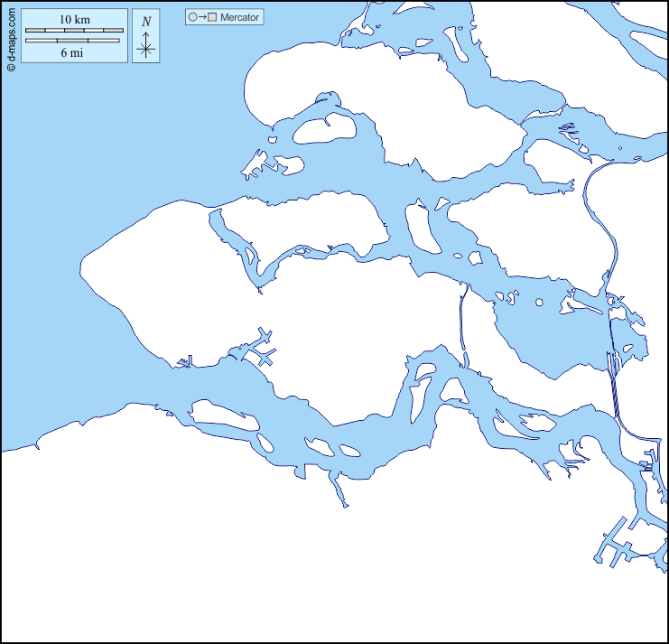Click the 6 mi scale label
Viewport: 669px width, 644px height.
tap(72, 52)
